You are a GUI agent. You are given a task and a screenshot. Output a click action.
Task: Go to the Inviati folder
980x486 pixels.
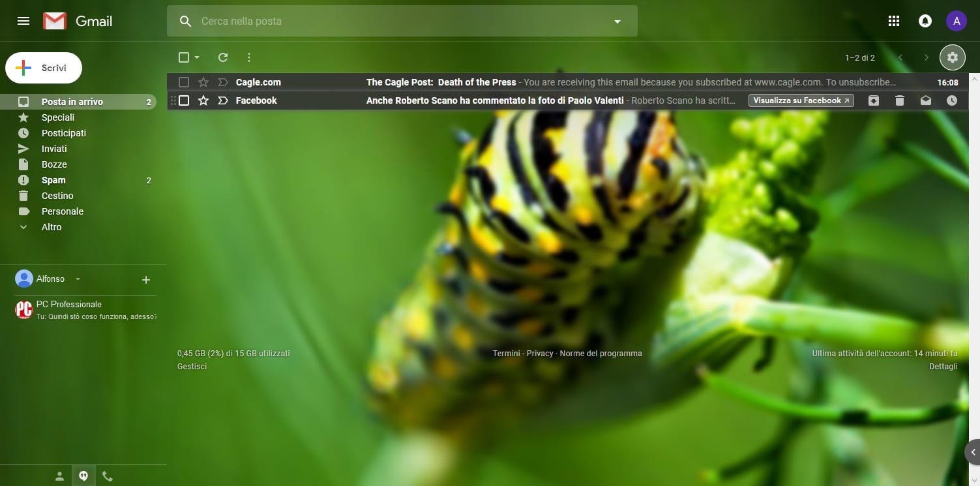click(x=54, y=149)
